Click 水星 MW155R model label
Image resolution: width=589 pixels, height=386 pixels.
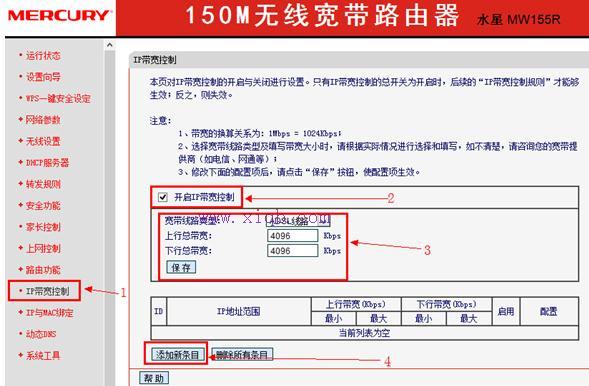click(518, 20)
